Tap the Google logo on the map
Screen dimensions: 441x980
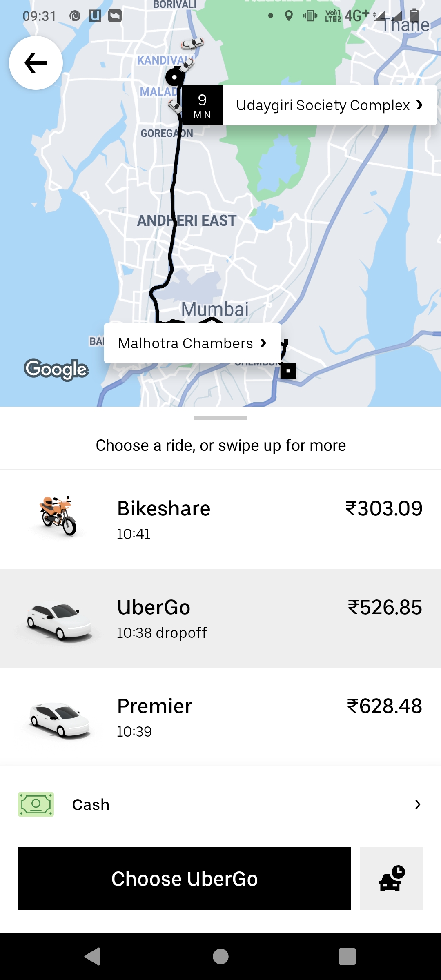(x=56, y=370)
